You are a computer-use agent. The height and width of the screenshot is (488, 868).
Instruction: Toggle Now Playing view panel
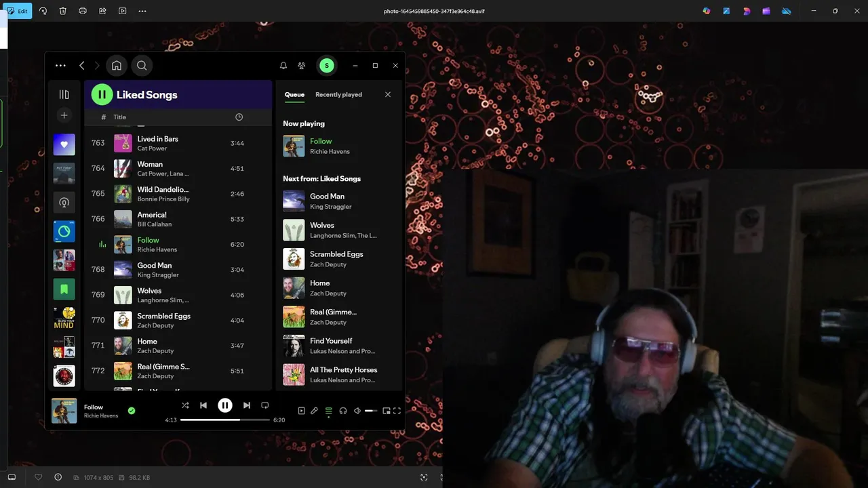[302, 411]
